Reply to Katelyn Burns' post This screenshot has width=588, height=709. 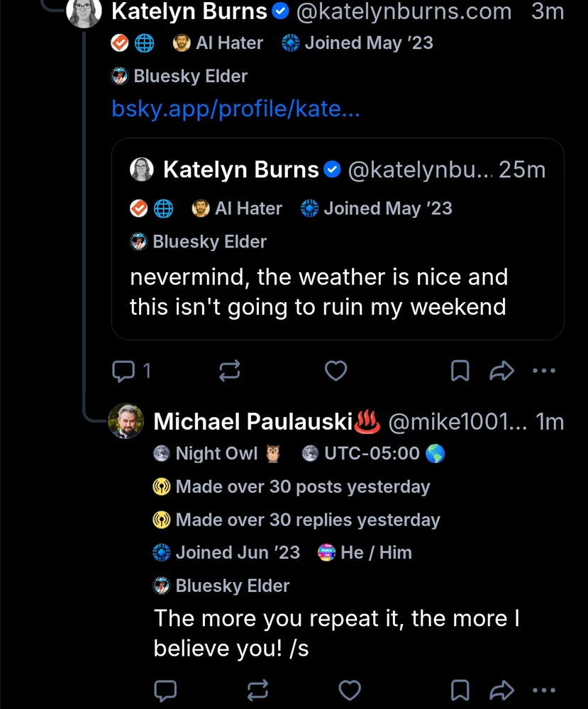point(124,370)
